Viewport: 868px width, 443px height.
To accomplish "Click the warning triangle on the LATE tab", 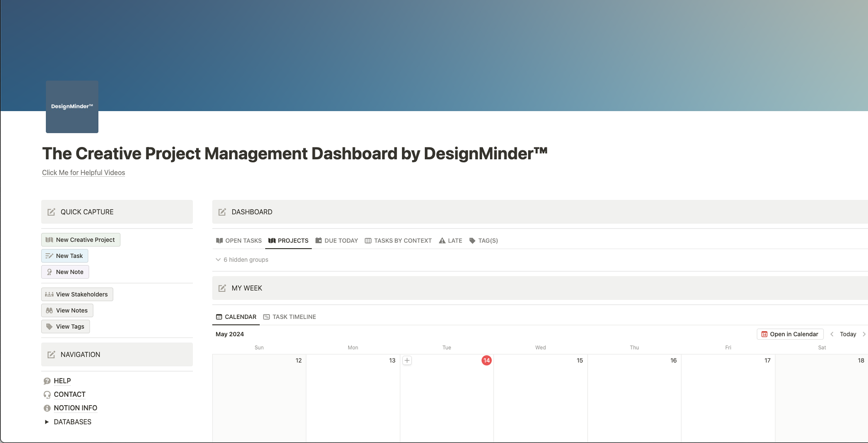I will click(442, 241).
